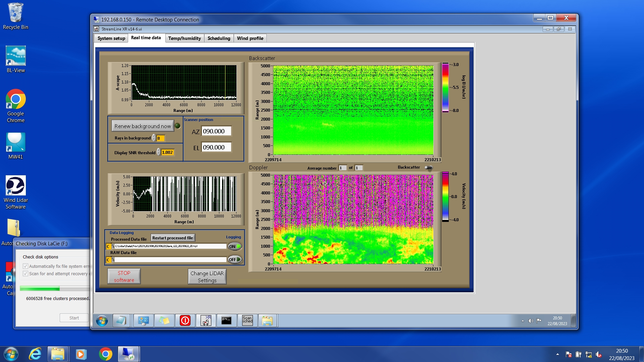Open the command prompt taskbar icon
The height and width of the screenshot is (362, 644).
tap(226, 321)
